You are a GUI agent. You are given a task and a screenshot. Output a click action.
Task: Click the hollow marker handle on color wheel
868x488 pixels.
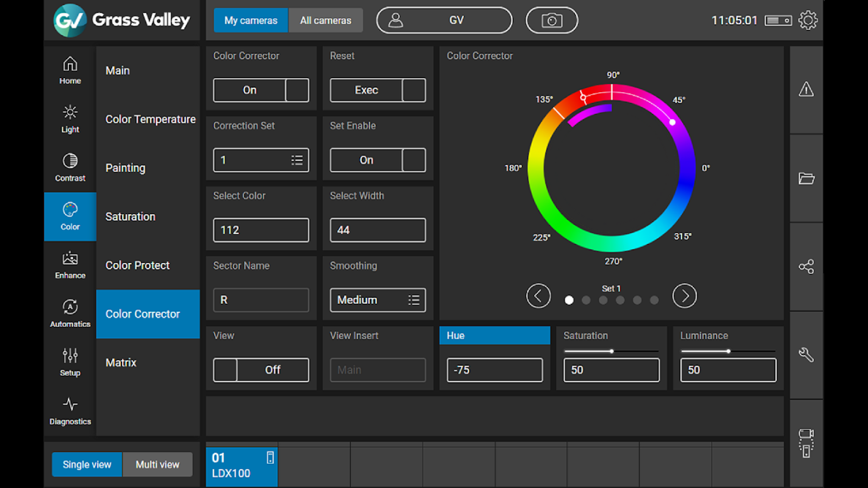click(x=583, y=98)
